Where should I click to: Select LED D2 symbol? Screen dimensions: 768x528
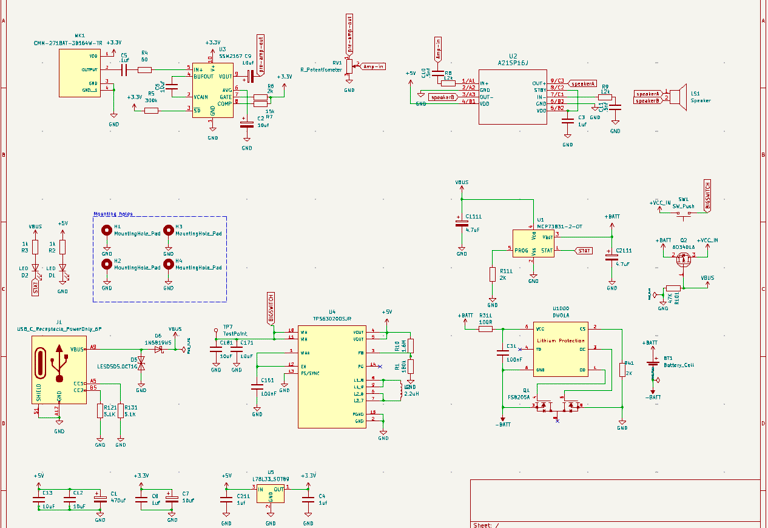click(x=35, y=268)
